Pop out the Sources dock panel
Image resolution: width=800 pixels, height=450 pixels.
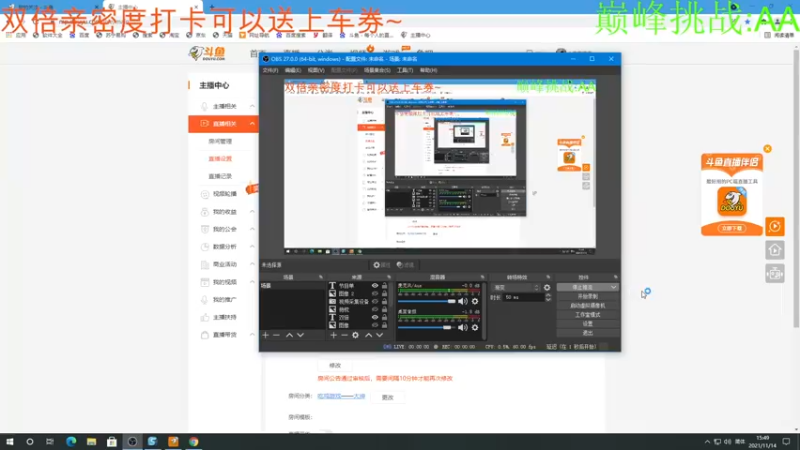[389, 277]
